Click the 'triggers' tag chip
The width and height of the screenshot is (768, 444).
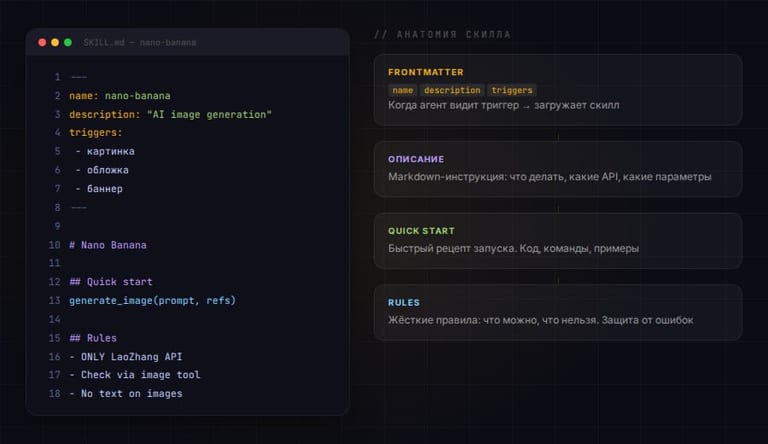tap(512, 90)
